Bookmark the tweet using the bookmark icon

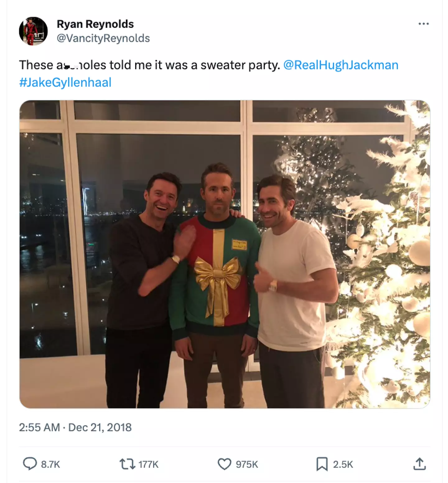pos(322,464)
